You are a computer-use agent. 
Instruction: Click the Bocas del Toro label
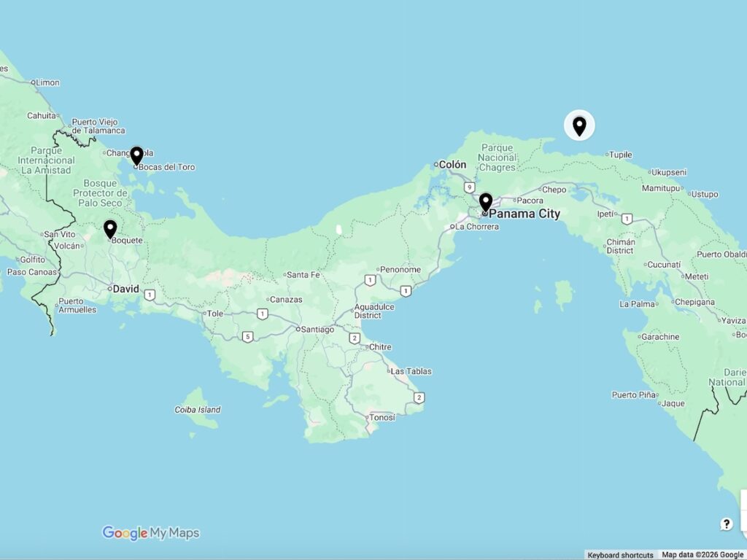point(167,167)
